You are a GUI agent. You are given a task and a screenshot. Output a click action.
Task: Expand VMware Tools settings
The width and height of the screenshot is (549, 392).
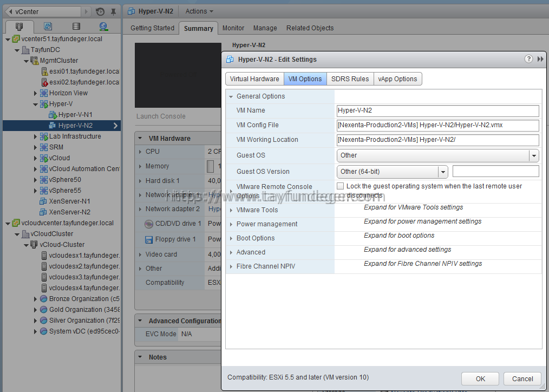(231, 211)
